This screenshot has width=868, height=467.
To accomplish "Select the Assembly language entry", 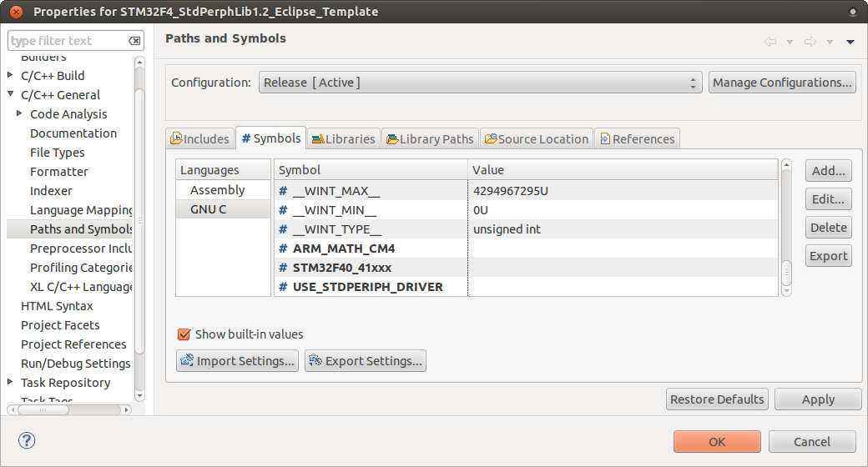I will click(x=223, y=190).
